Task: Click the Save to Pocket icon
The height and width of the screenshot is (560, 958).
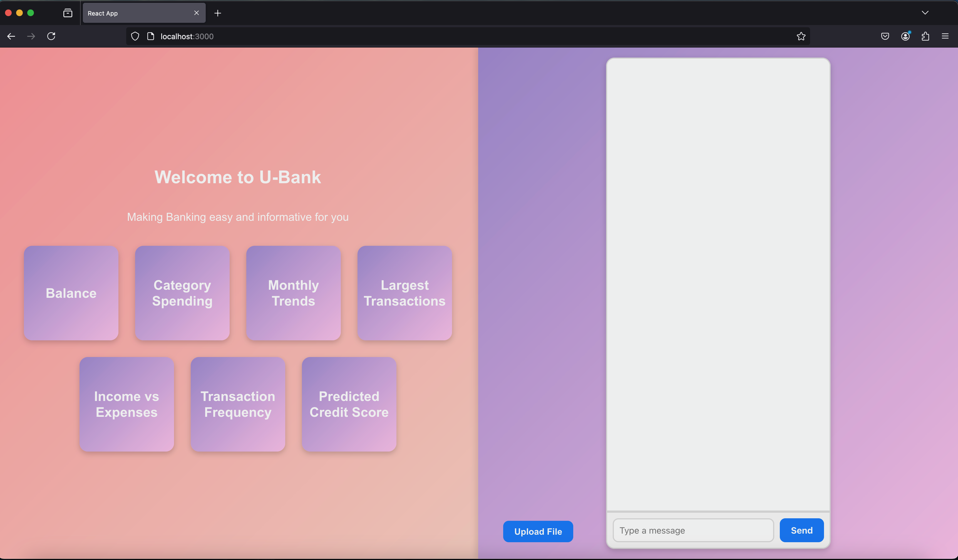Action: point(885,36)
